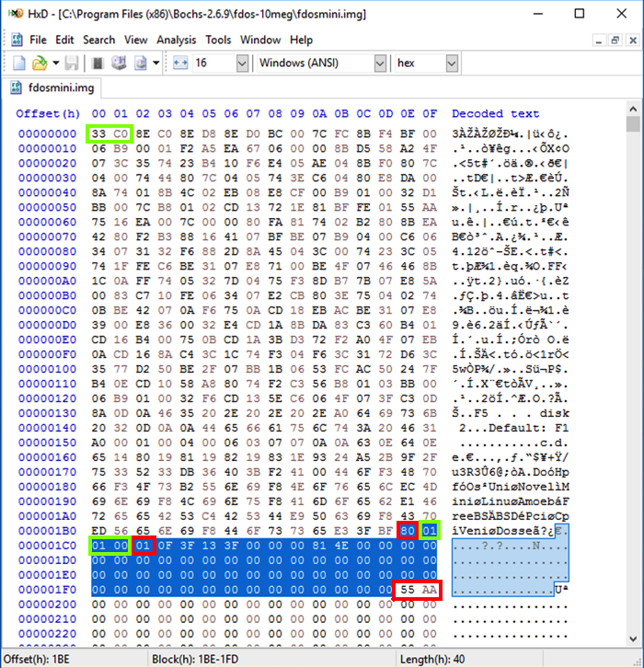Click byte 81 in row 000001C0
Image resolution: width=644 pixels, height=668 pixels.
click(319, 546)
